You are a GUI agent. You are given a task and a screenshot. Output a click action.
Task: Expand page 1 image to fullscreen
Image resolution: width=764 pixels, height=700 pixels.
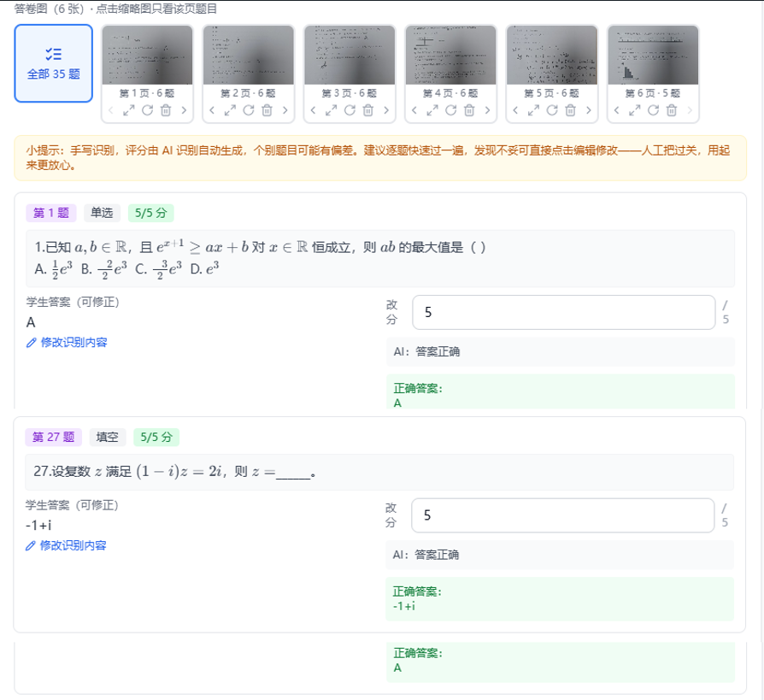(x=129, y=110)
